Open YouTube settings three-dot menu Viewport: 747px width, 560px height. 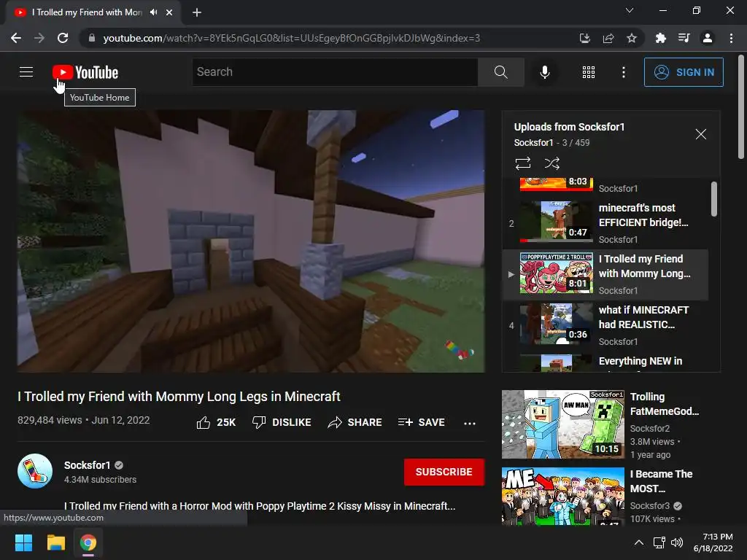pyautogui.click(x=623, y=72)
